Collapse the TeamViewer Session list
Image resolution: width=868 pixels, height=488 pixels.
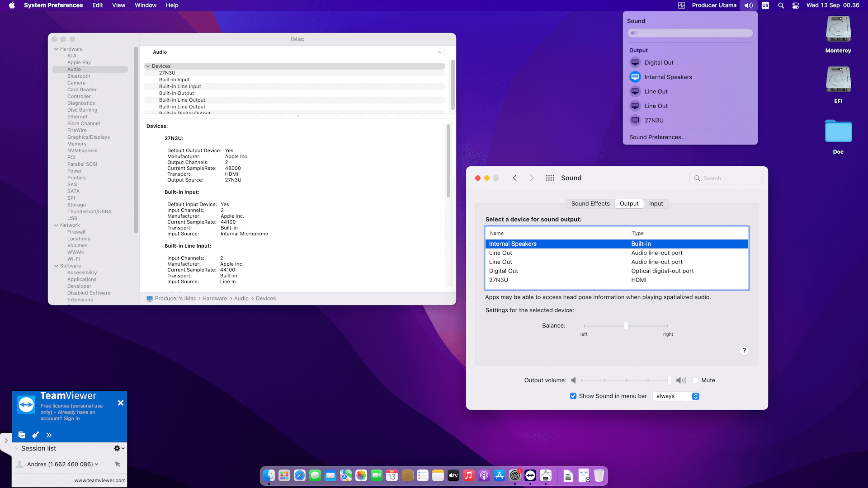tap(17, 449)
